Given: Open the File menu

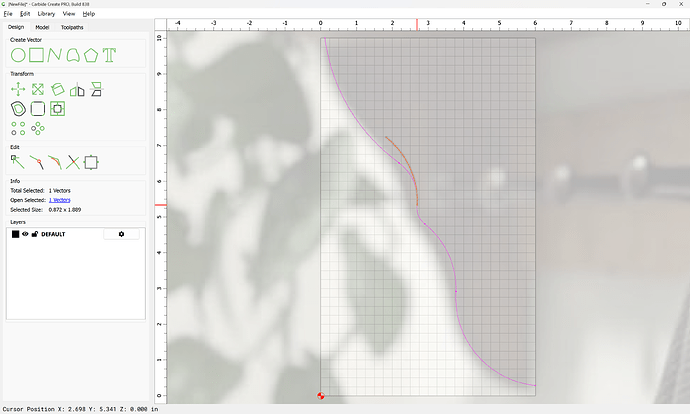Looking at the screenshot, I should pos(8,14).
